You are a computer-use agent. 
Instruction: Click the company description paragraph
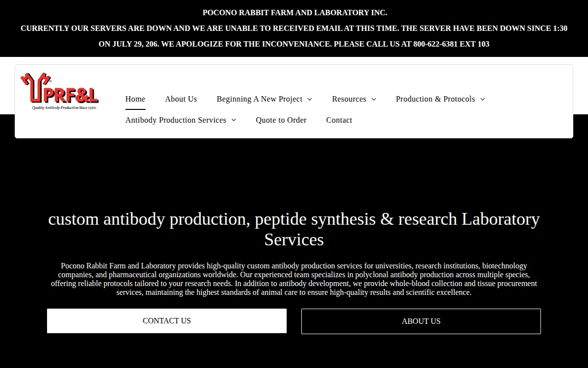[x=294, y=279]
